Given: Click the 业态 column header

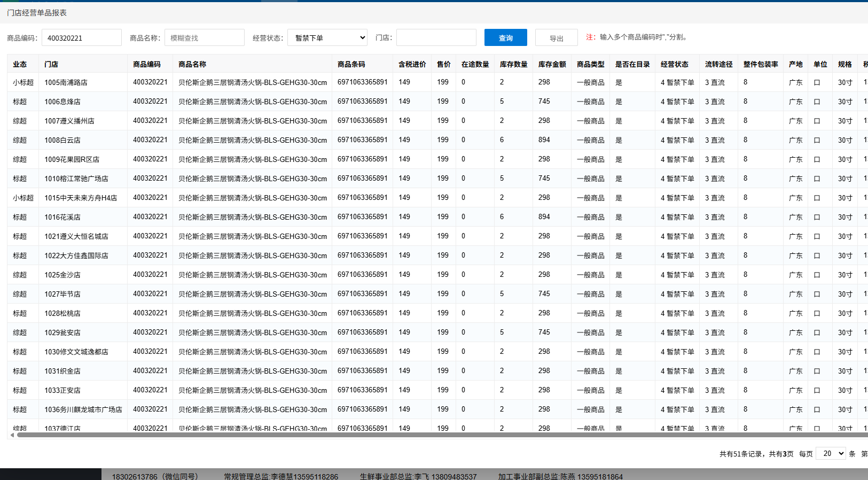Looking at the screenshot, I should point(20,64).
